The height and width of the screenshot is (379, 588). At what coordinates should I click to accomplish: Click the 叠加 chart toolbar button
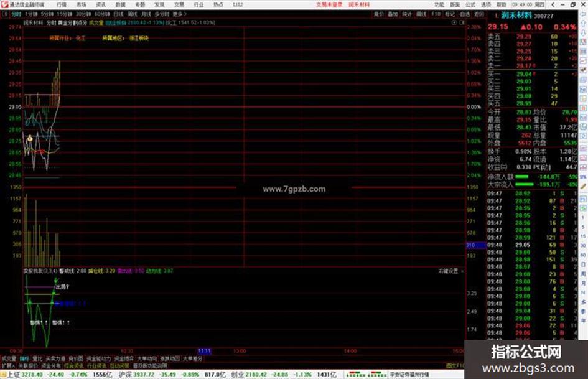click(393, 14)
